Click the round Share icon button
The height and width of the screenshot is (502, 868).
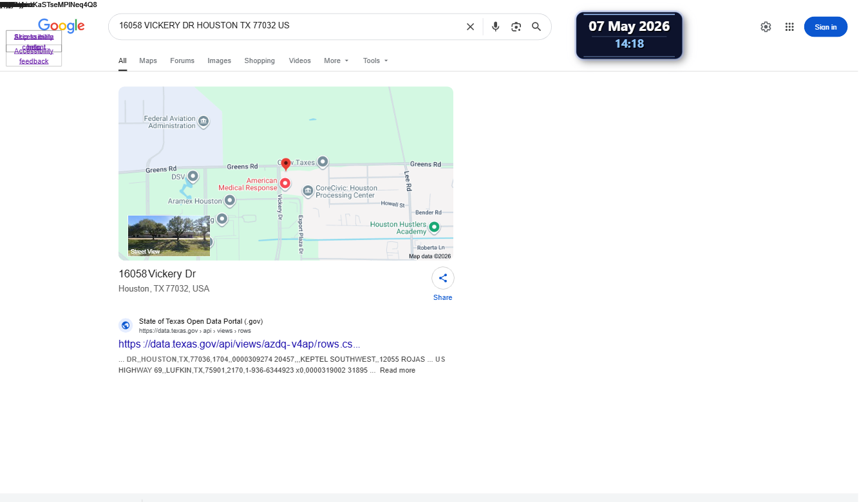pos(443,278)
